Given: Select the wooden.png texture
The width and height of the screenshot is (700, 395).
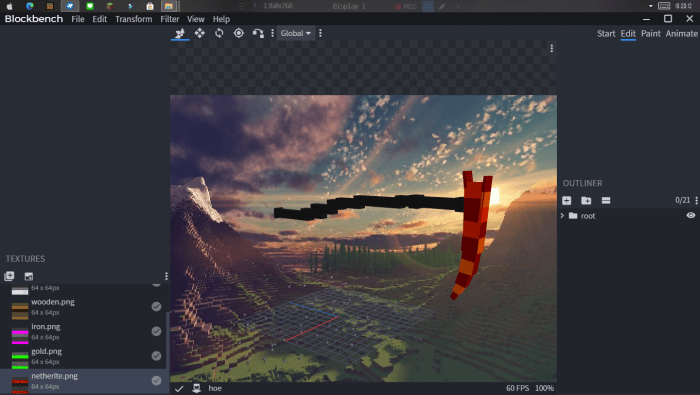Looking at the screenshot, I should (84, 307).
